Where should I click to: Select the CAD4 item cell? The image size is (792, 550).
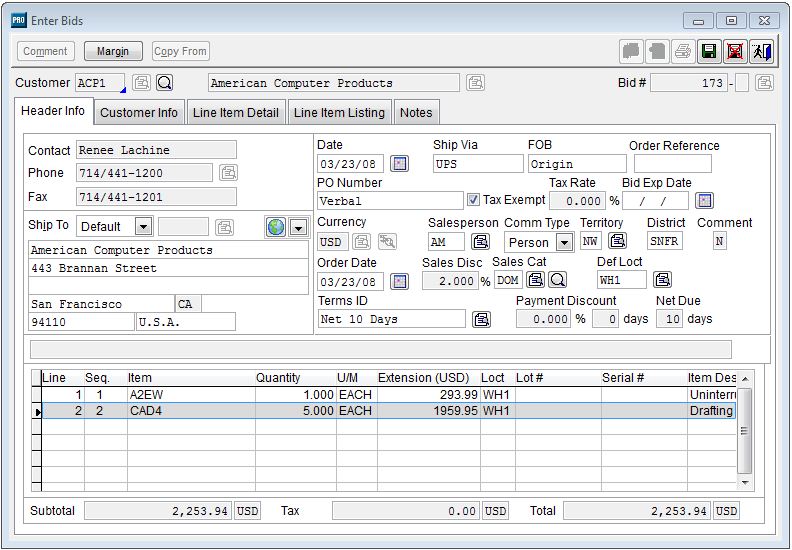pos(191,411)
